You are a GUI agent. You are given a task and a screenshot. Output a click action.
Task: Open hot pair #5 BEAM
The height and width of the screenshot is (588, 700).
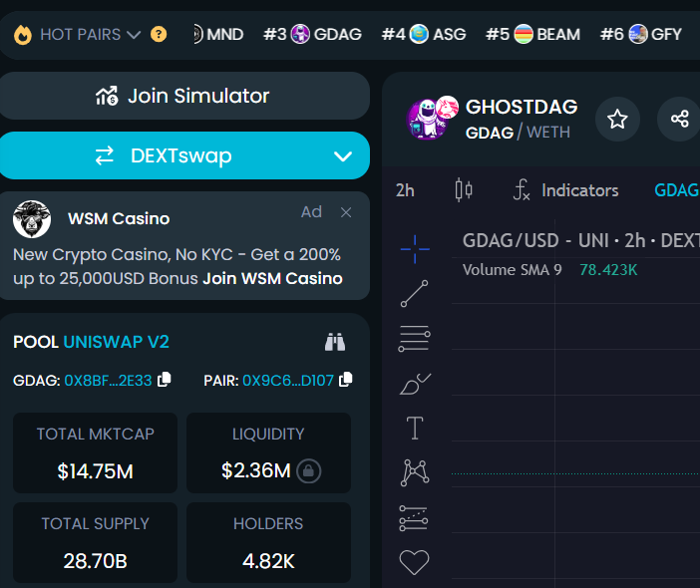click(x=533, y=34)
